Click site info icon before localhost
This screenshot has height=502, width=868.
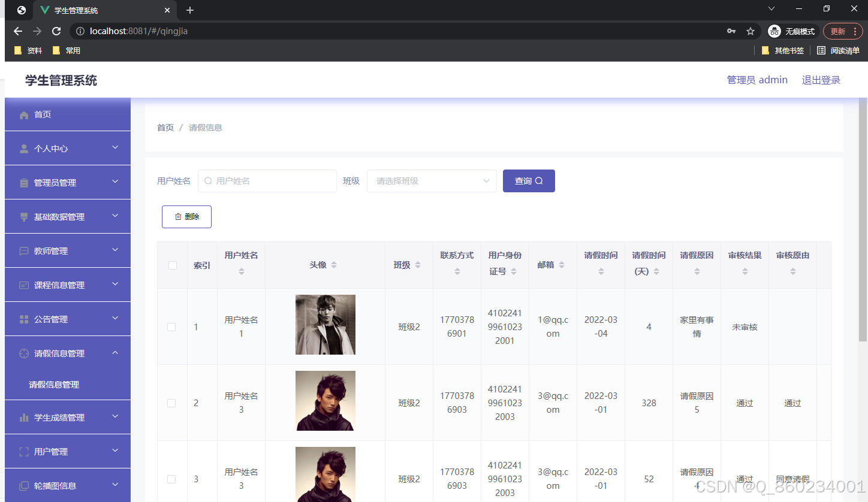[x=80, y=31]
